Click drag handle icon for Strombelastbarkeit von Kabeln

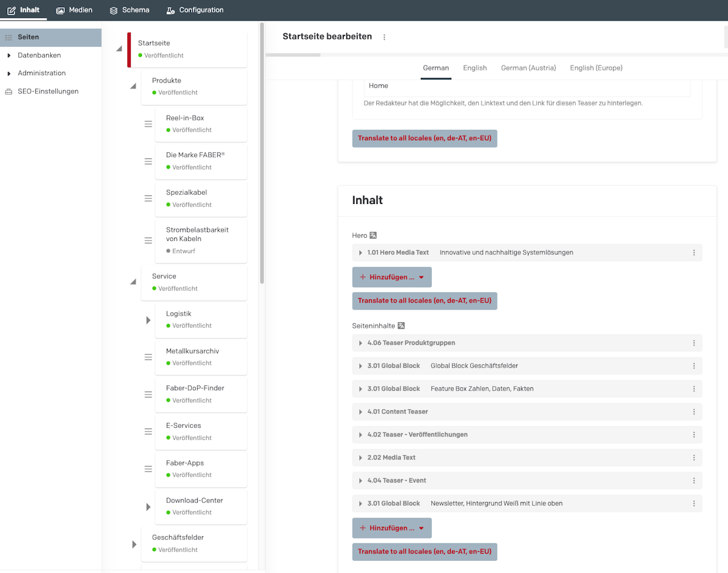[148, 240]
